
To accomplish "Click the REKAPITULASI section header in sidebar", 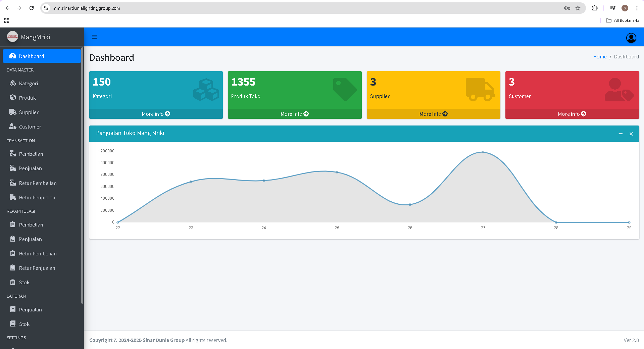I will click(21, 211).
